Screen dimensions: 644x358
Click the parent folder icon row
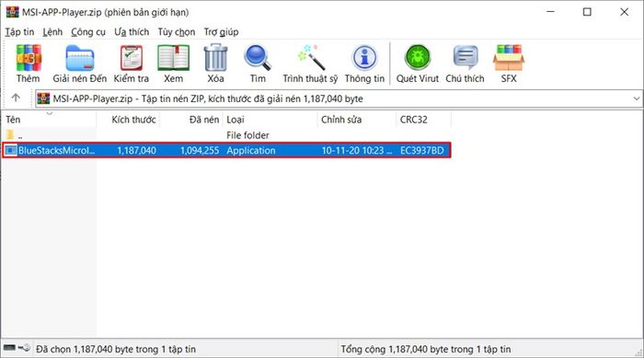(10, 134)
